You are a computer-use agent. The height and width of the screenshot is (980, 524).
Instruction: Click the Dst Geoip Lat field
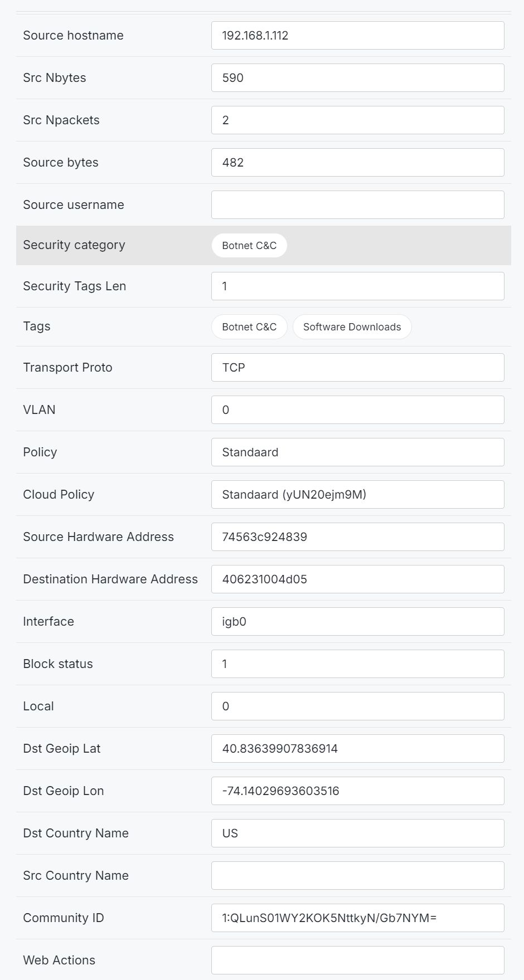click(x=358, y=749)
